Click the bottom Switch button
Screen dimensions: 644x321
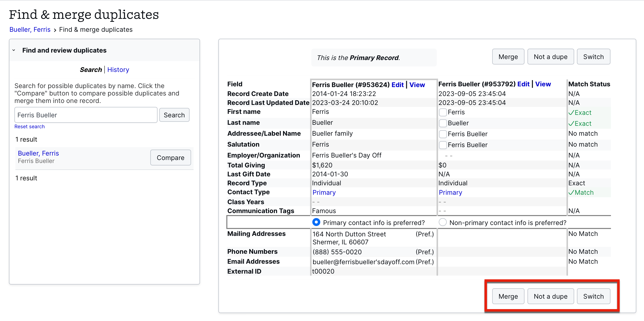point(593,296)
